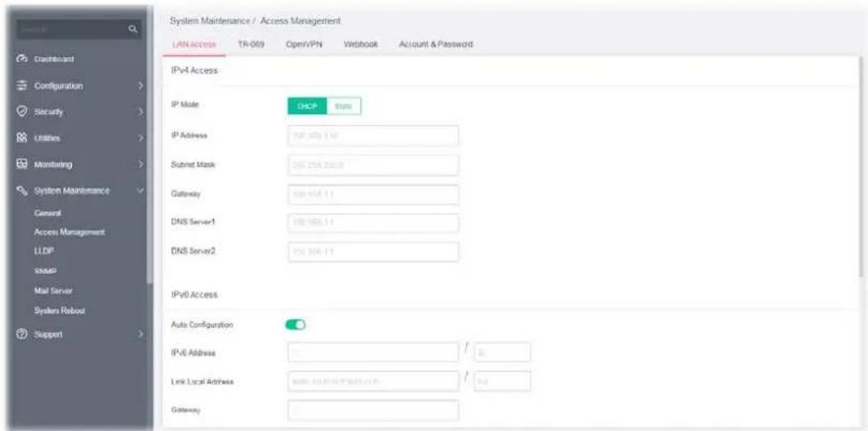Open the Mail Server submenu item

[53, 291]
